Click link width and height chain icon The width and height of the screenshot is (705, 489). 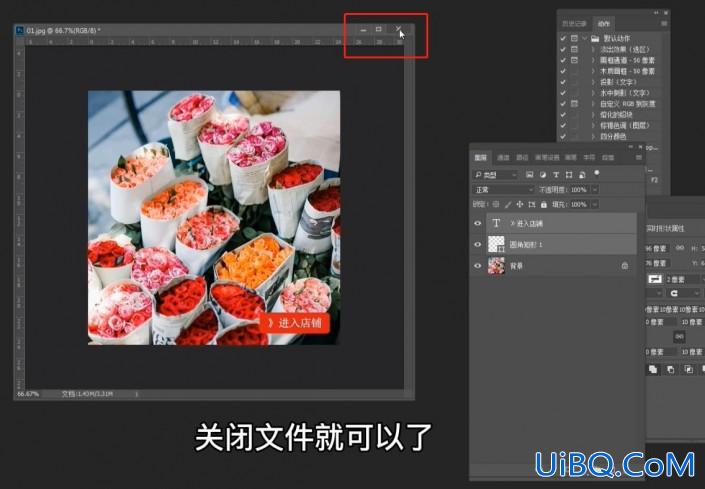point(680,248)
